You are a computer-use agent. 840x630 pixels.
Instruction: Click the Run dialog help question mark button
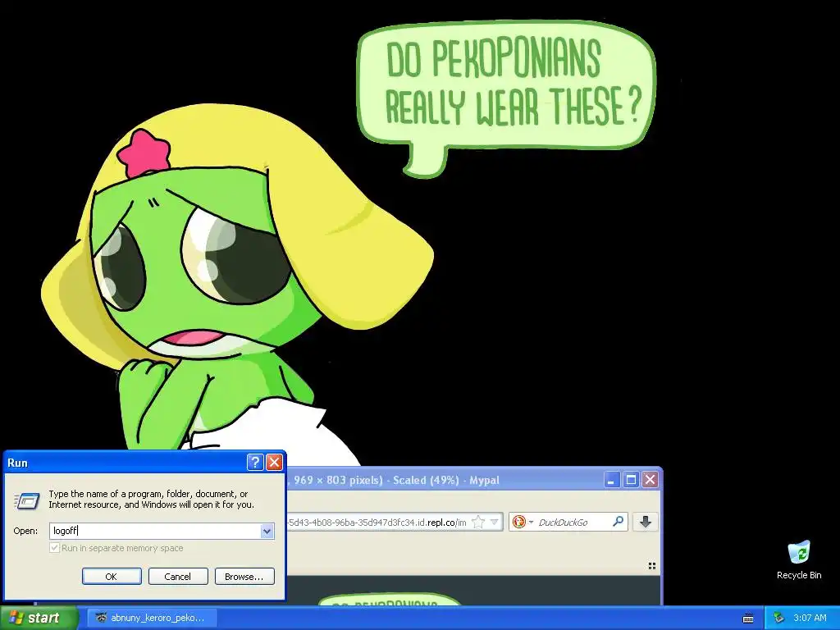255,463
